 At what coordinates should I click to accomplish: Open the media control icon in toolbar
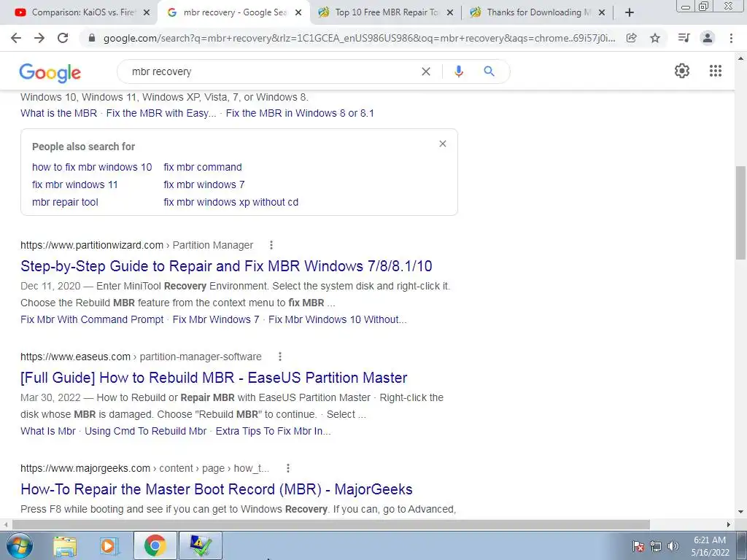coord(684,38)
